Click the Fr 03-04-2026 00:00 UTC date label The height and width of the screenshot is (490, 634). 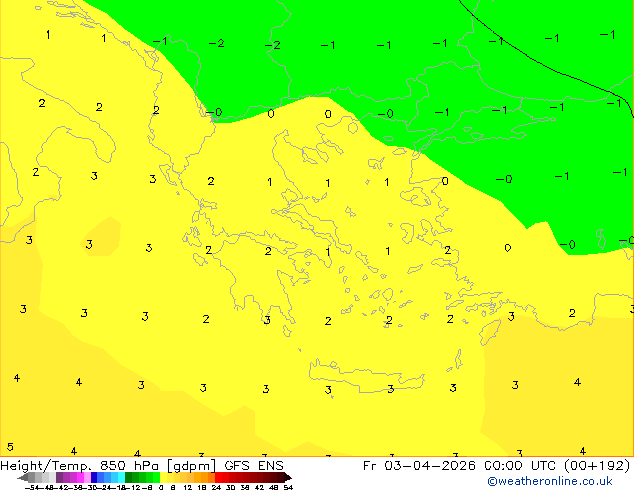[496, 465]
